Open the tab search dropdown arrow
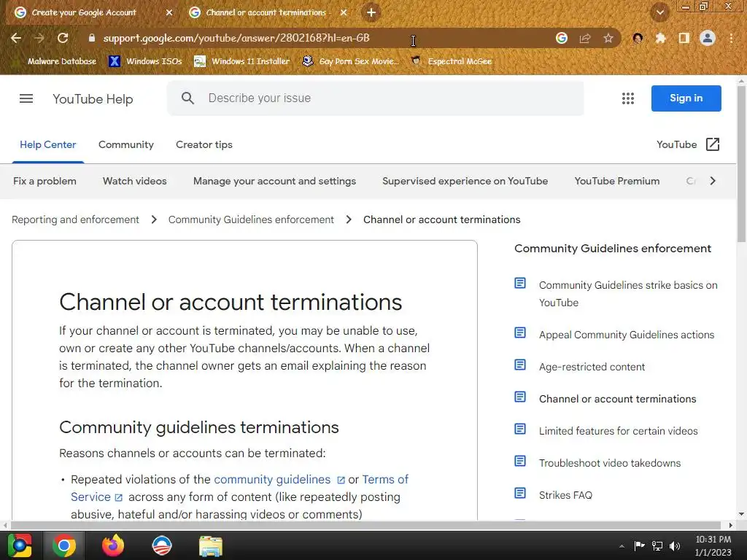The width and height of the screenshot is (747, 560). [x=659, y=12]
